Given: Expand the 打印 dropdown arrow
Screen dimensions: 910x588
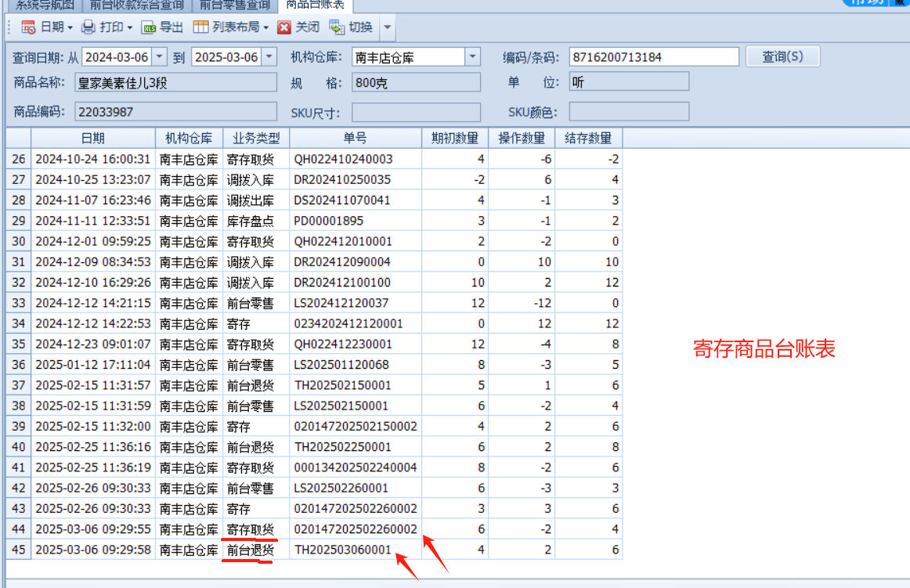Looking at the screenshot, I should click(x=129, y=28).
